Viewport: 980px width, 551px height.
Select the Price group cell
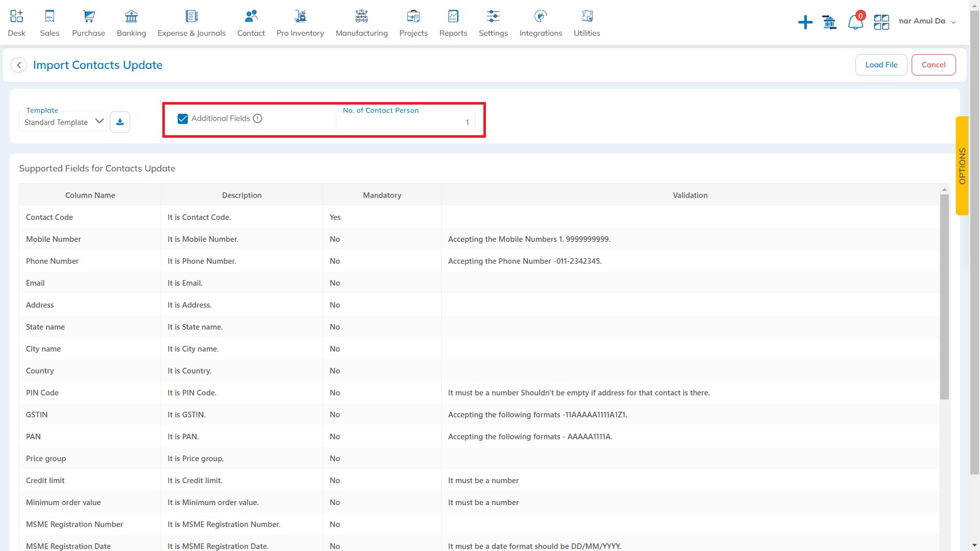click(x=90, y=459)
